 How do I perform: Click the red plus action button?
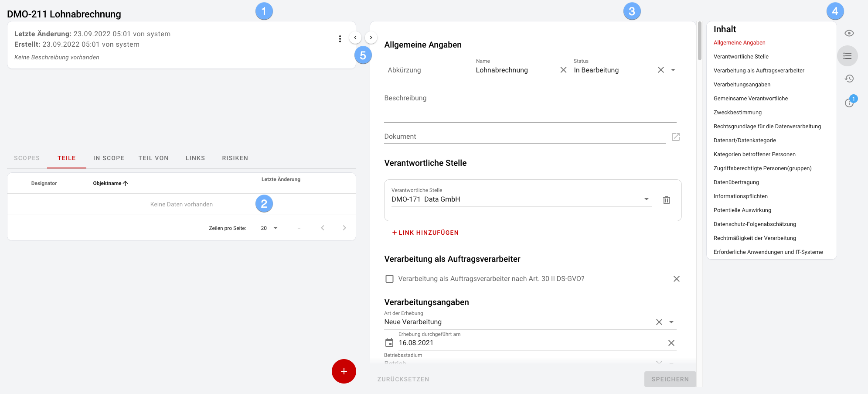[344, 371]
